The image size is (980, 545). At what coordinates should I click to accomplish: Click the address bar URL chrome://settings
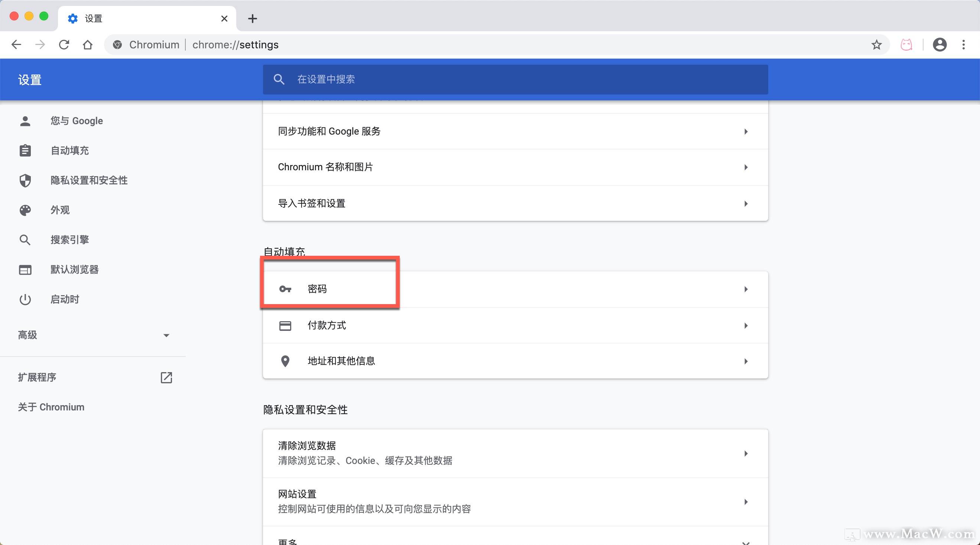pos(236,45)
